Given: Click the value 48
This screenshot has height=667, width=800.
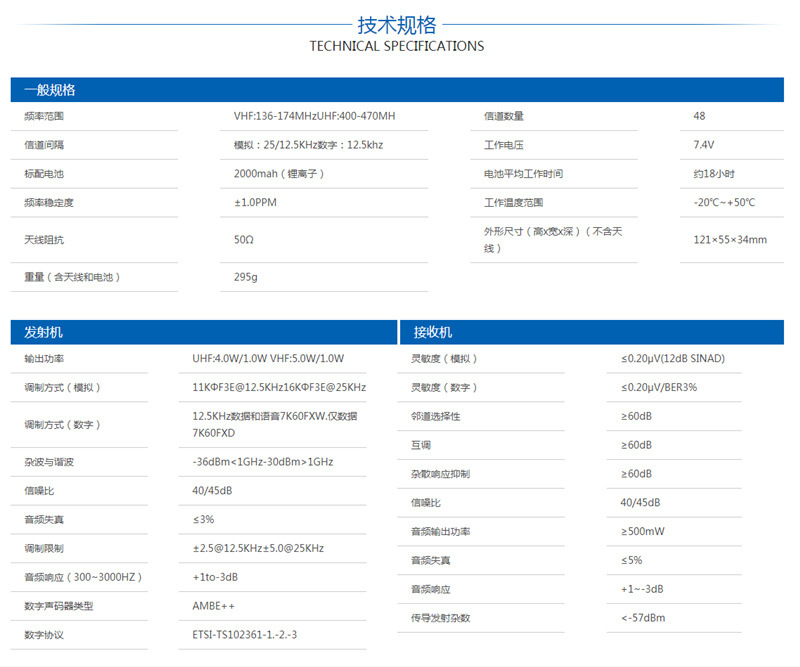Looking at the screenshot, I should point(699,116).
